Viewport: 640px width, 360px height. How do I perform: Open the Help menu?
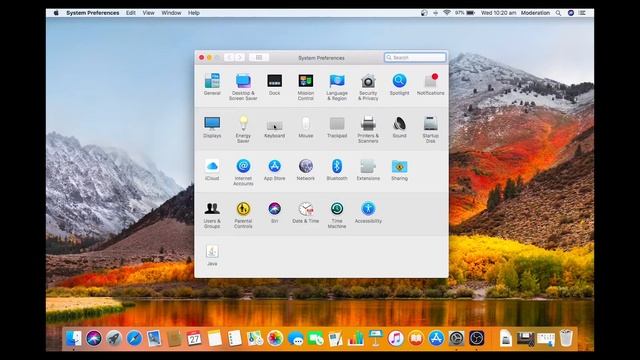pos(194,13)
